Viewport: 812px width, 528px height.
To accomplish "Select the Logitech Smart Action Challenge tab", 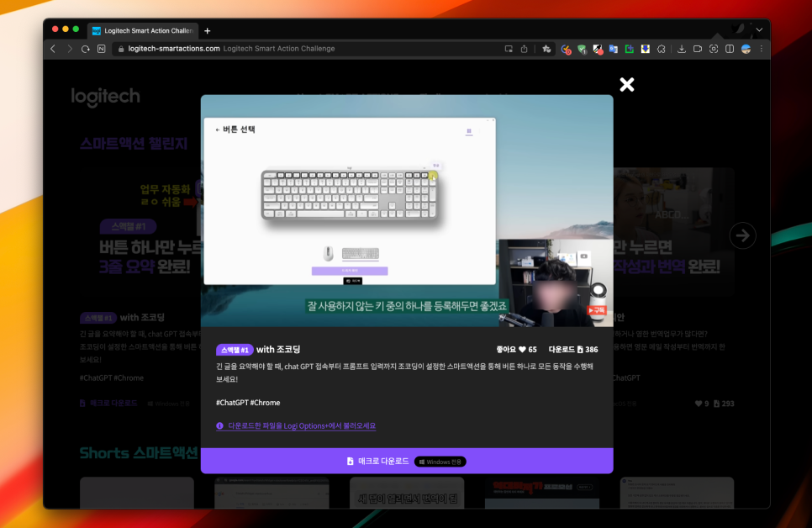I will pos(143,30).
